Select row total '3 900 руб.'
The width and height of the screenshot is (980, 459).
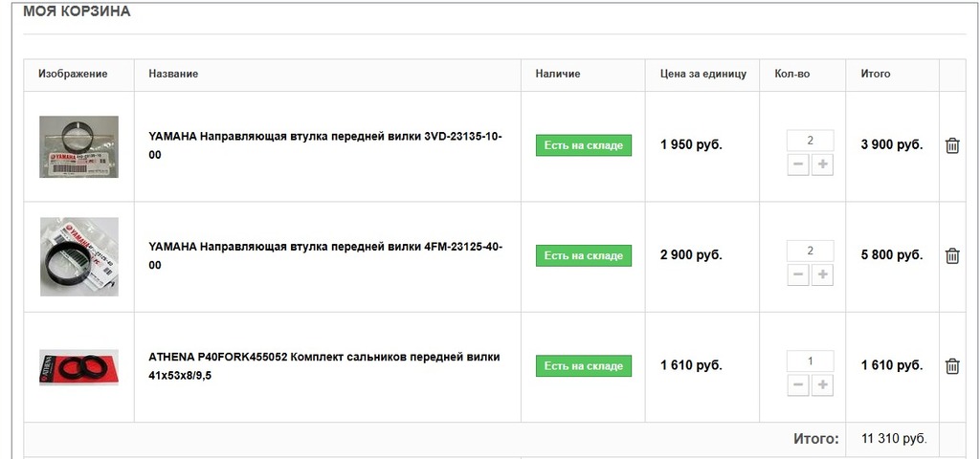(x=892, y=145)
